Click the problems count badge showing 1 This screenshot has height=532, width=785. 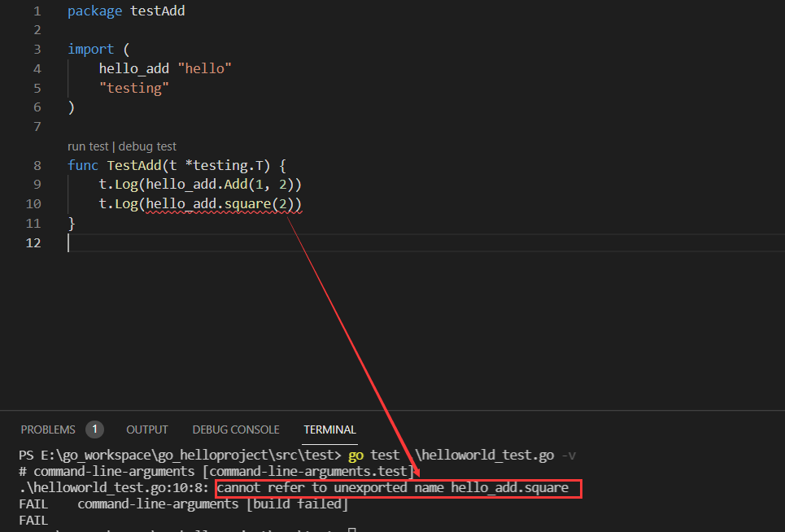[x=94, y=429]
